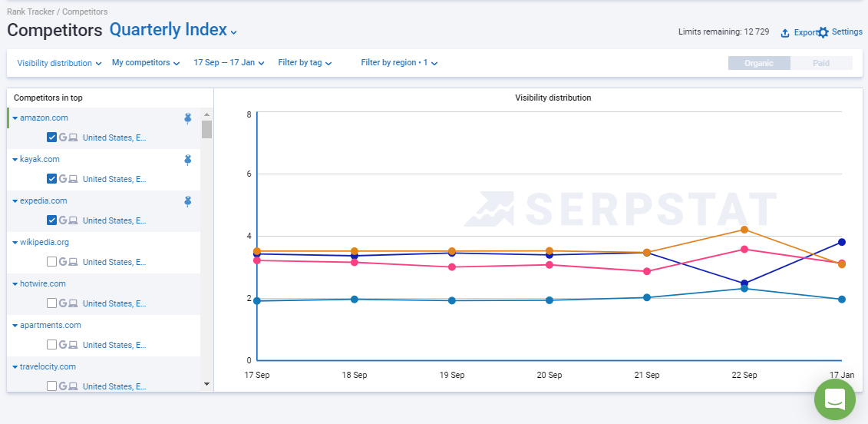This screenshot has height=424, width=868.
Task: Open the Filter by region dropdown
Action: [x=399, y=63]
